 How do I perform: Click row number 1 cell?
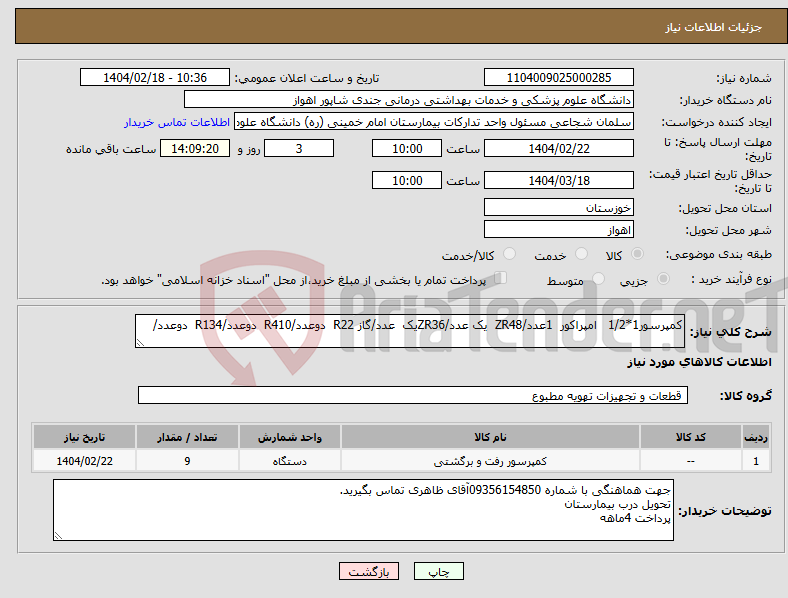(756, 461)
